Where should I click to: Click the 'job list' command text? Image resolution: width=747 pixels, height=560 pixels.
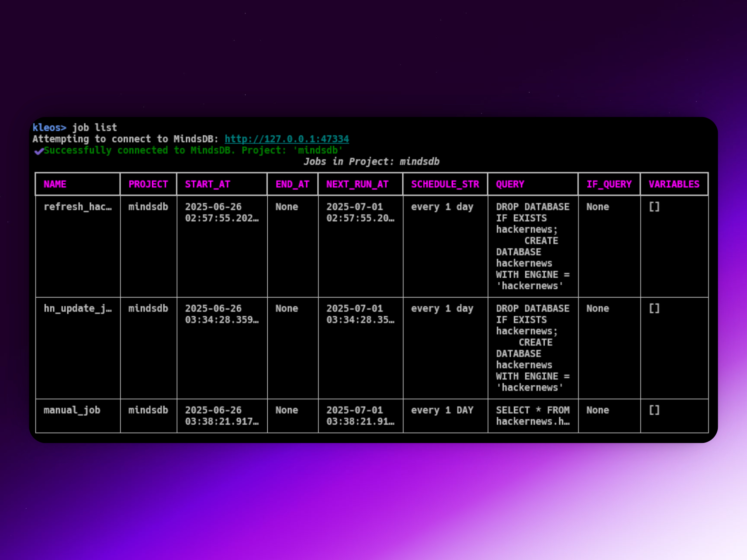tap(95, 128)
